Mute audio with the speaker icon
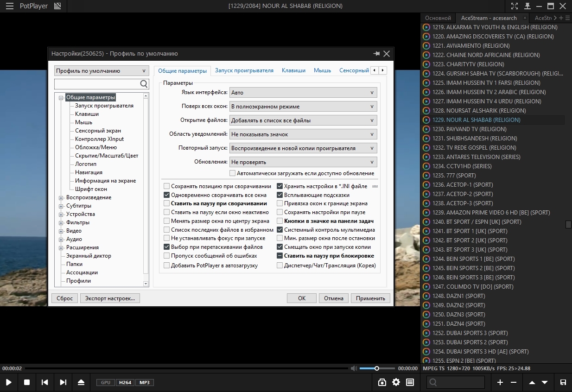The width and height of the screenshot is (572, 392). pos(354,368)
